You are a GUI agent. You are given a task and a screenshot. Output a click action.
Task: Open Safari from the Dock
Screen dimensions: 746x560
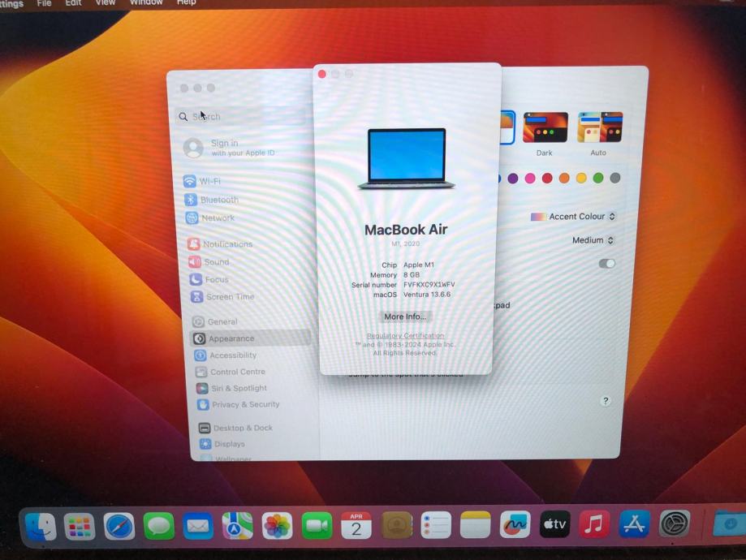tap(119, 526)
